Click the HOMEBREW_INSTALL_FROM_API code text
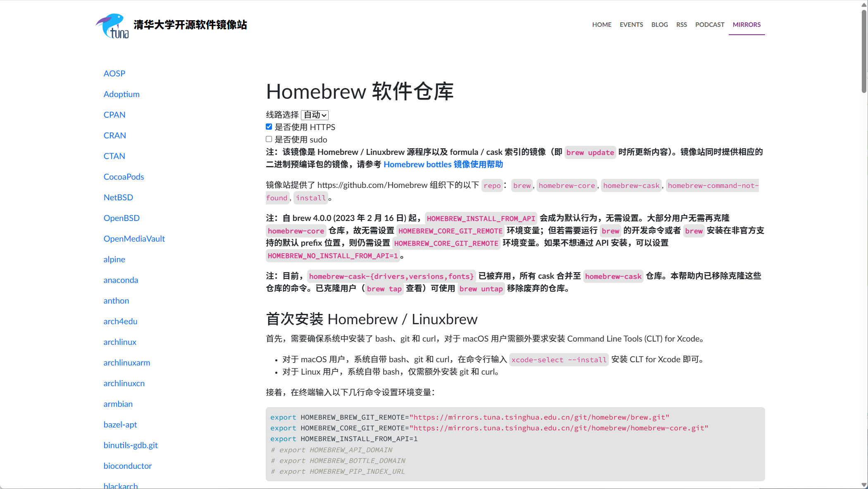 pos(481,218)
